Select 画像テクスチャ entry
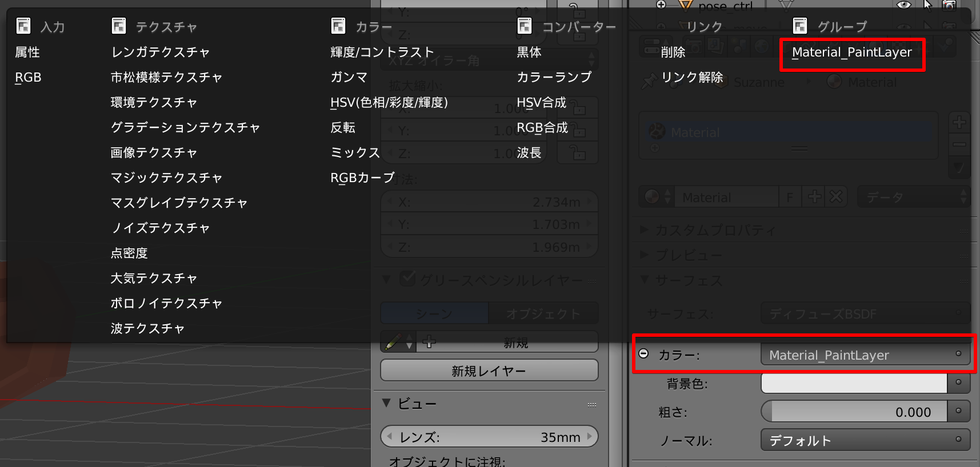Screen dimensions: 980x467 [x=154, y=152]
